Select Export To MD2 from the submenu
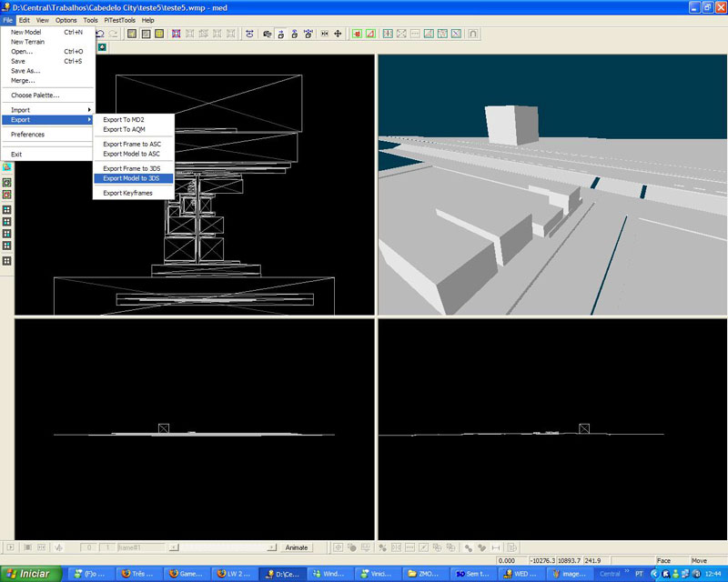The height and width of the screenshot is (582, 728). (x=124, y=120)
